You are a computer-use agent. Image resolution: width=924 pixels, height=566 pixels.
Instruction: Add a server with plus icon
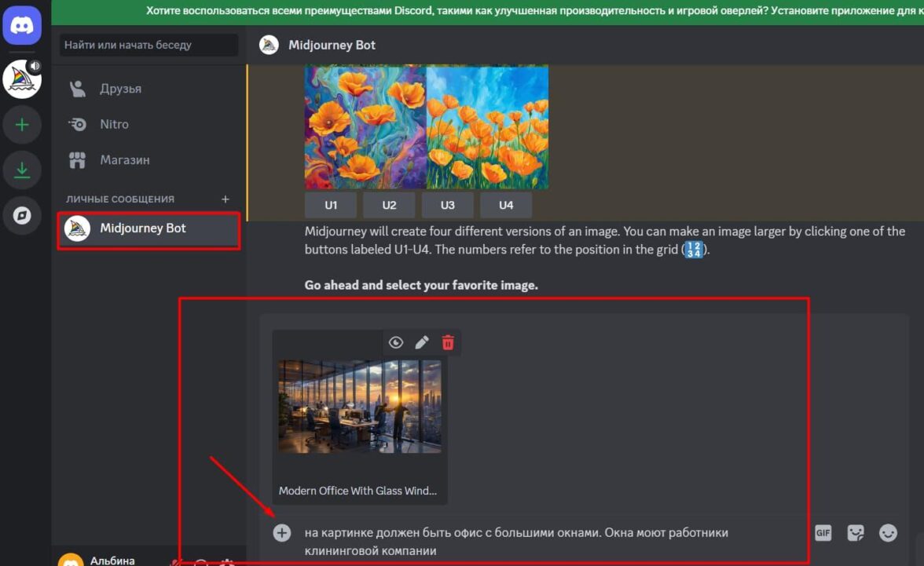coord(22,125)
